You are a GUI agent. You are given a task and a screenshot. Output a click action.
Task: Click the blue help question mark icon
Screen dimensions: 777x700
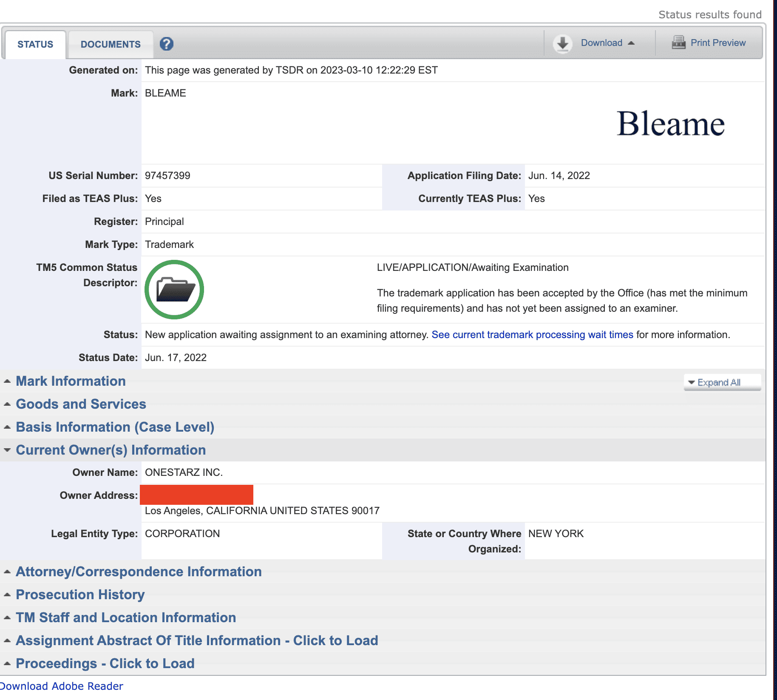tap(166, 44)
